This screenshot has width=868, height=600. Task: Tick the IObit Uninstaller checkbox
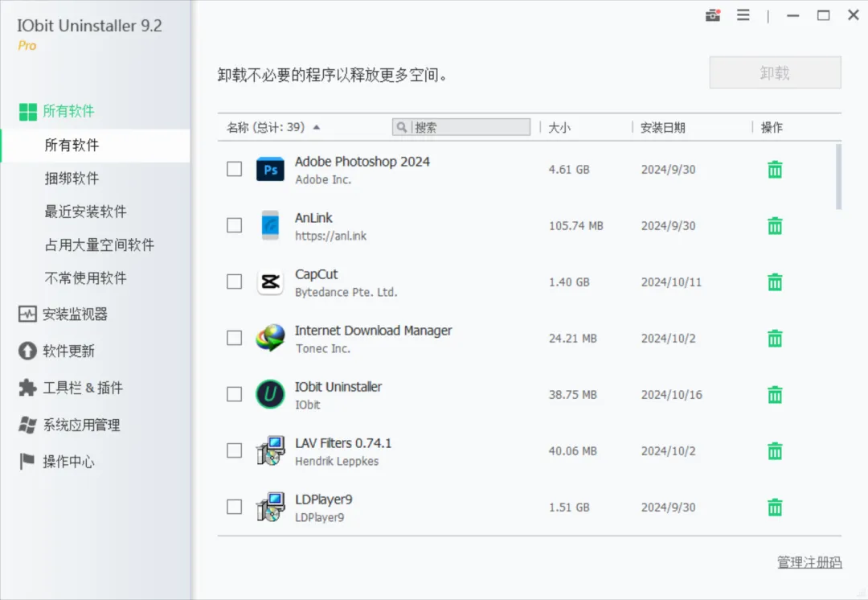tap(235, 394)
